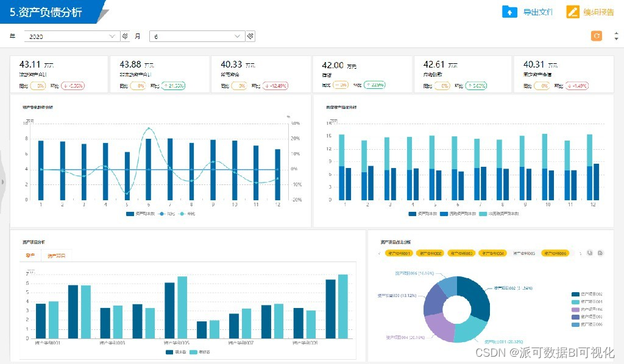
Task: Click the up-down stepper arrows at top right
Action: (617, 36)
